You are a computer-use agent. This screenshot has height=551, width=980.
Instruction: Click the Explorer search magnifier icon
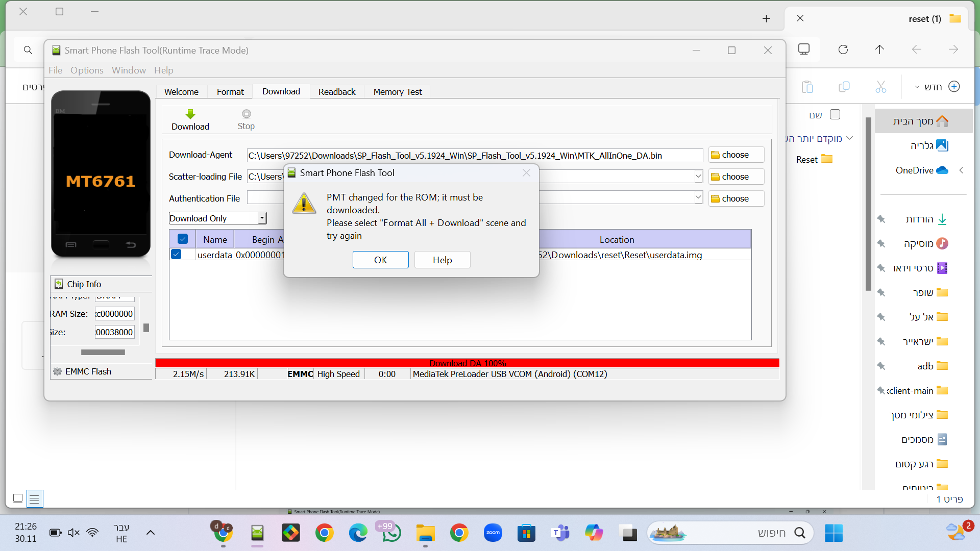tap(28, 50)
